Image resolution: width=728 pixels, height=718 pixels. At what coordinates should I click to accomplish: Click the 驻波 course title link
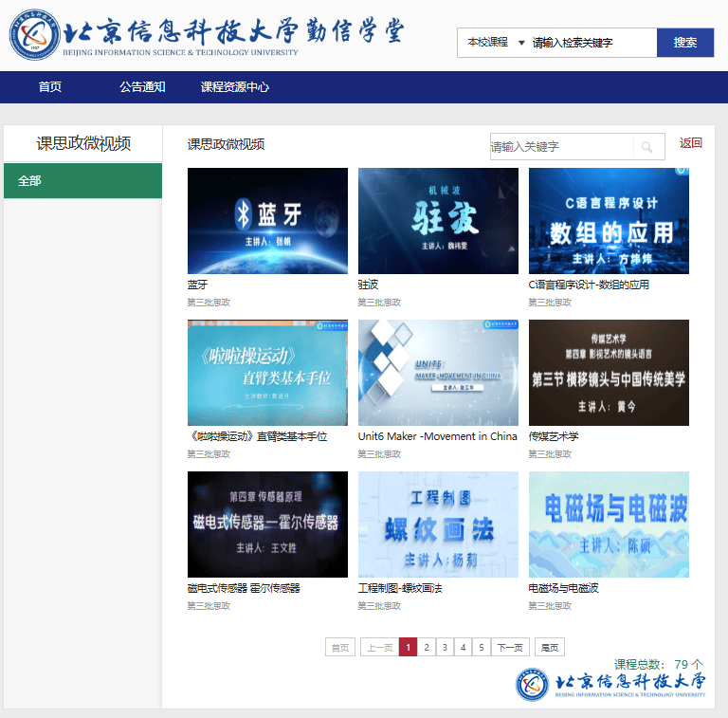[x=368, y=285]
